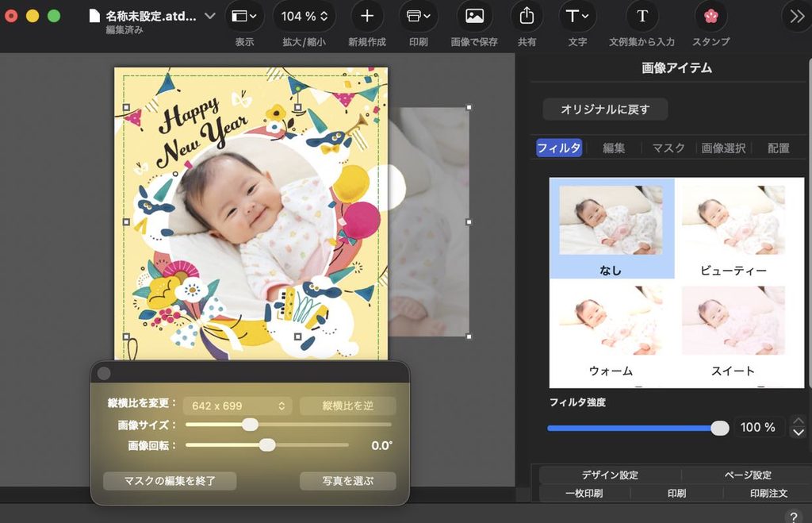Click the bottom-right image resize handle

(x=469, y=336)
